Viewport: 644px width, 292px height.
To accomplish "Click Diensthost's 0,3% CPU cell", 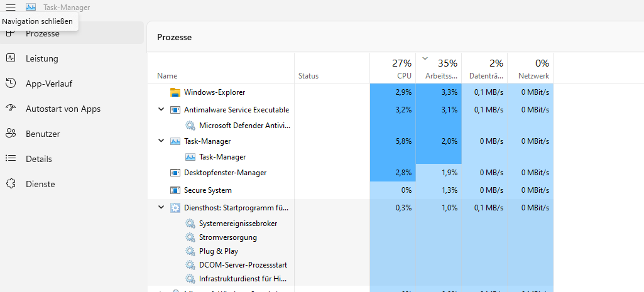I will pyautogui.click(x=393, y=208).
